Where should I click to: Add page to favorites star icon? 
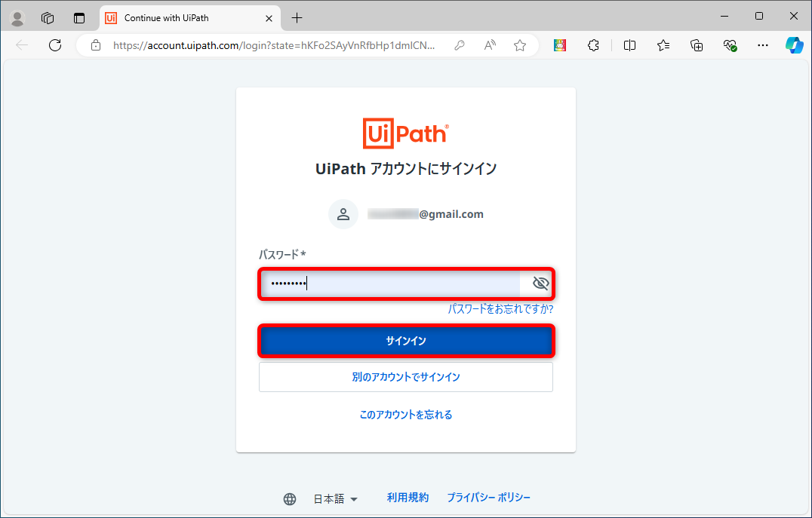520,45
